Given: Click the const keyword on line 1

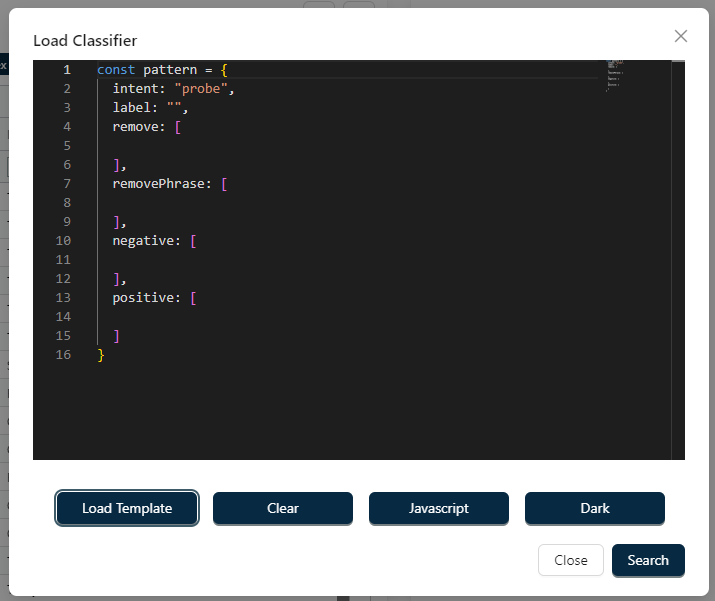Looking at the screenshot, I should (115, 70).
